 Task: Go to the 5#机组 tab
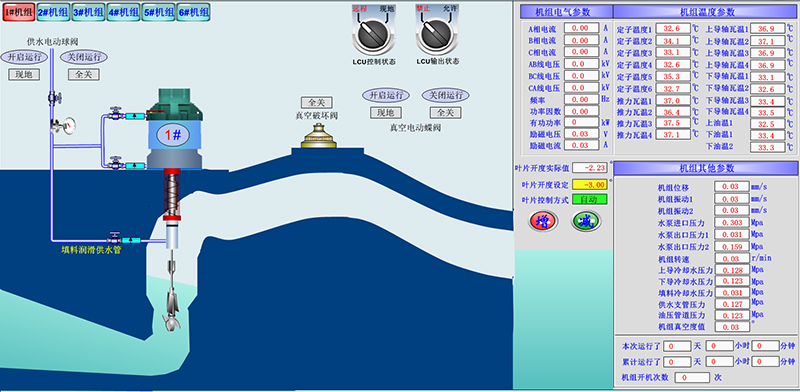click(158, 12)
